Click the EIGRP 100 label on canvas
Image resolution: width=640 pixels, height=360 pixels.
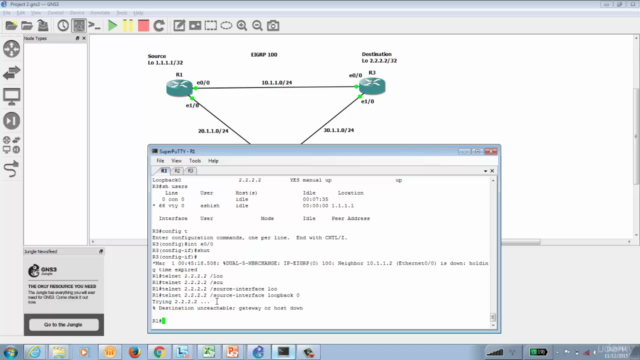(264, 55)
